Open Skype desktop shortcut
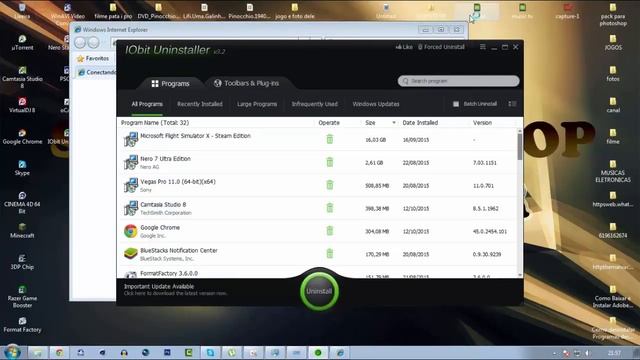 point(22,168)
